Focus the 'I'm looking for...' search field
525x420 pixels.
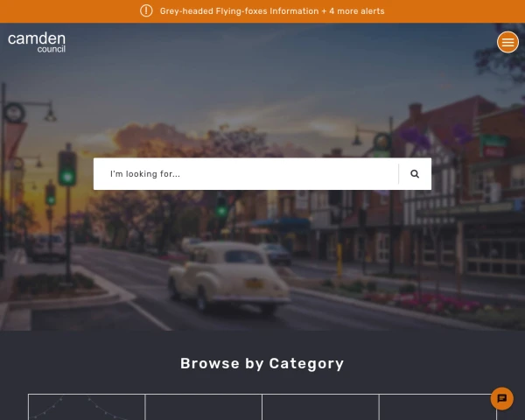pyautogui.click(x=246, y=174)
